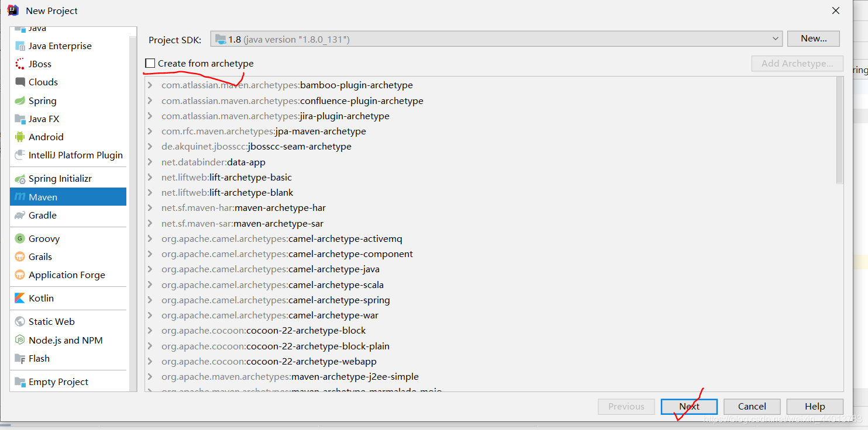Select camel-archetype-spring row
Viewport: 868px width, 430px height.
tap(490, 300)
